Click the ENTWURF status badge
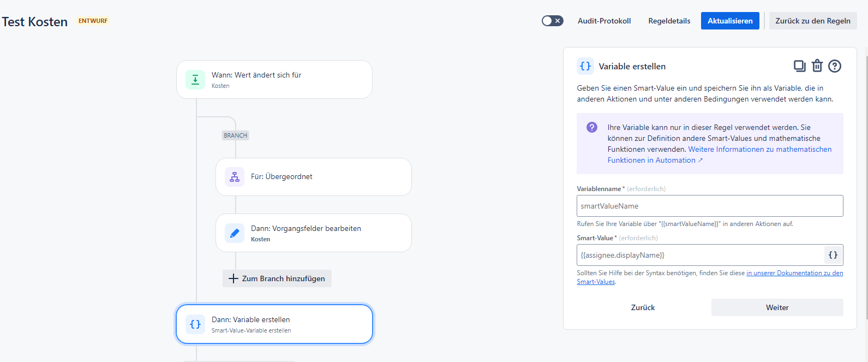The width and height of the screenshot is (868, 362). pos(93,21)
